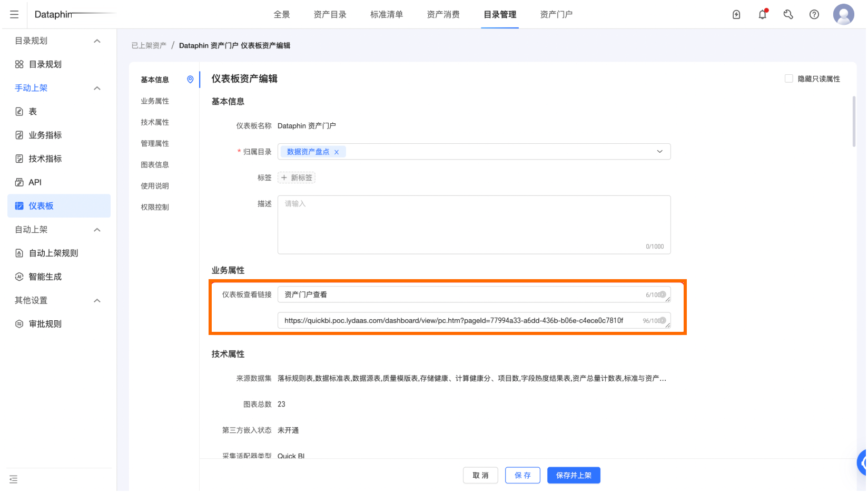The image size is (868, 493).
Task: Remove the 数据资产盘点 tag
Action: [337, 152]
